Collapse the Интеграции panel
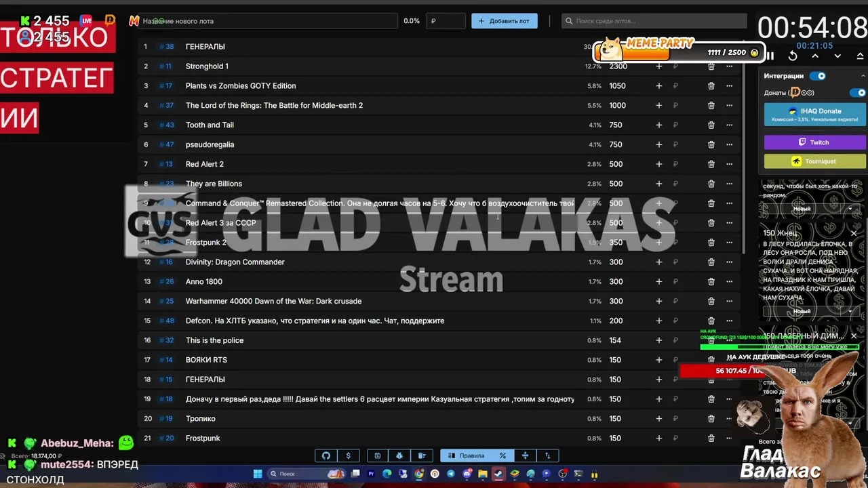This screenshot has height=488, width=868. 863,76
